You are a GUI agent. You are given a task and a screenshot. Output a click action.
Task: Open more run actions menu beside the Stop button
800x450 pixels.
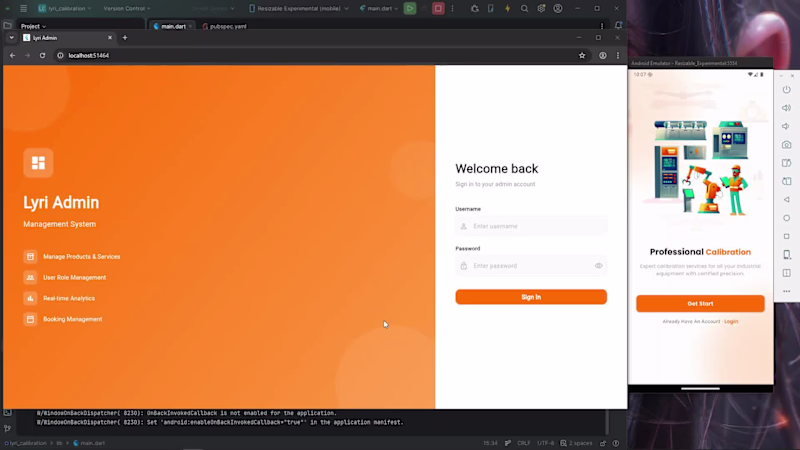(452, 8)
